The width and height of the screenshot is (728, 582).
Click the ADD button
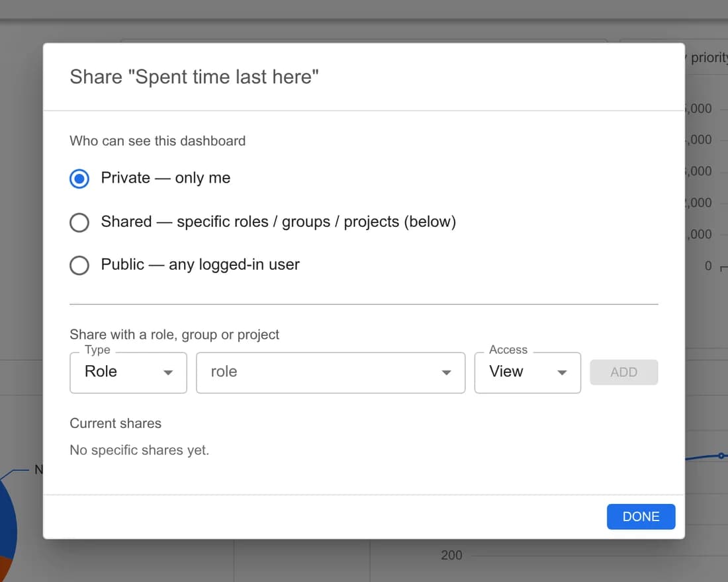tap(623, 372)
